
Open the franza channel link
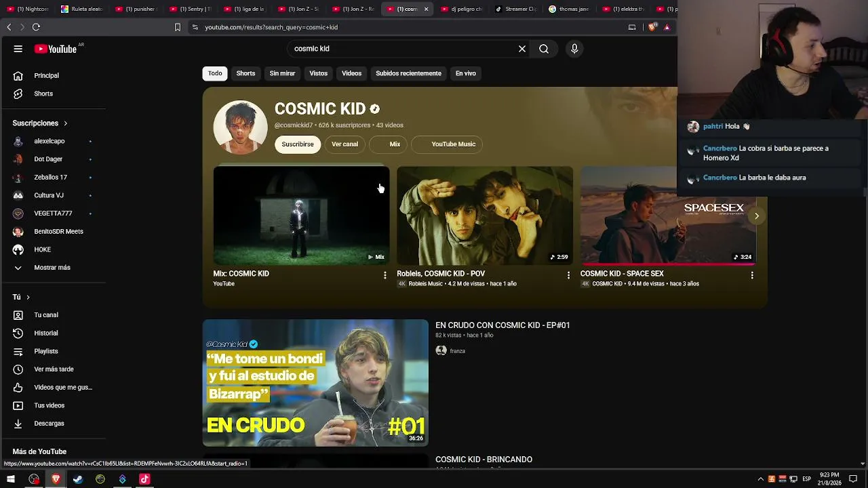click(458, 351)
